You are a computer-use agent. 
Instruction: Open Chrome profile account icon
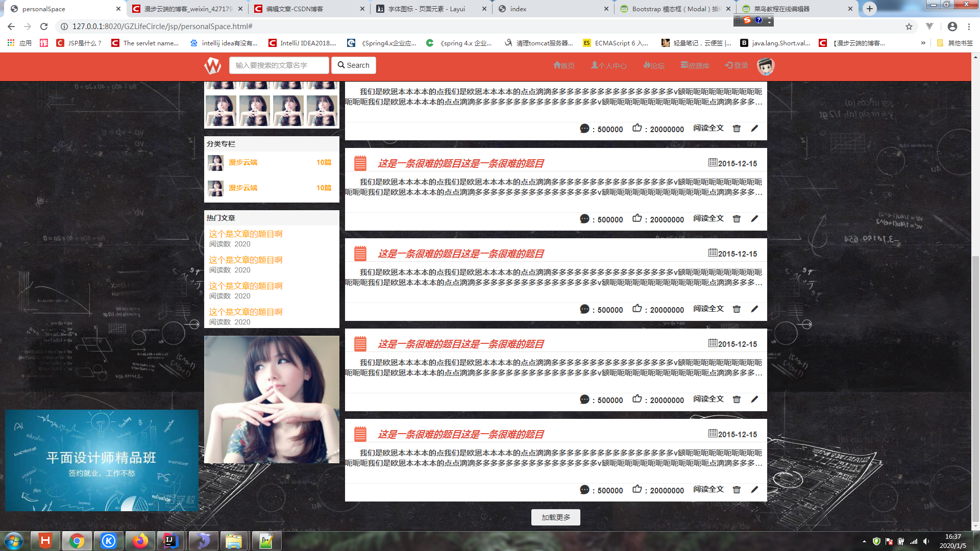(952, 27)
